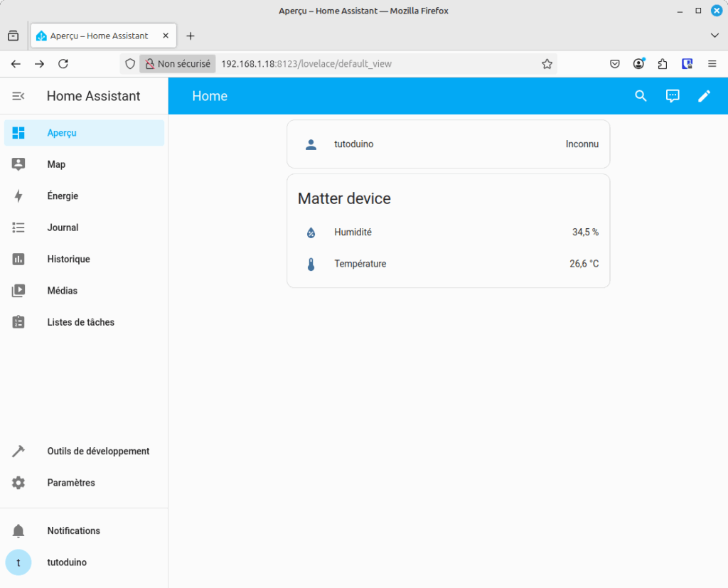
Task: Click the Non sécurisé security badge
Action: pyautogui.click(x=177, y=64)
